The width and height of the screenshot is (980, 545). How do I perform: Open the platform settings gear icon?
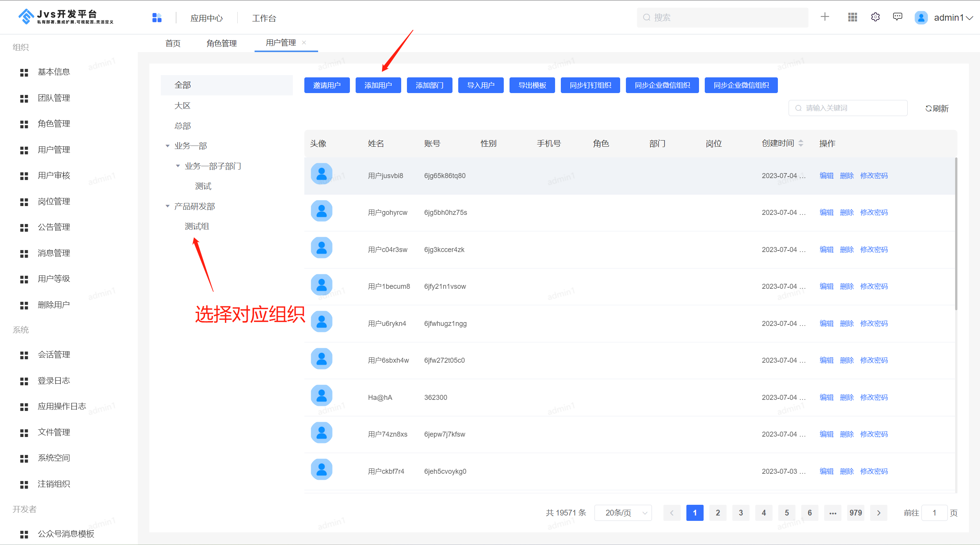coord(875,17)
